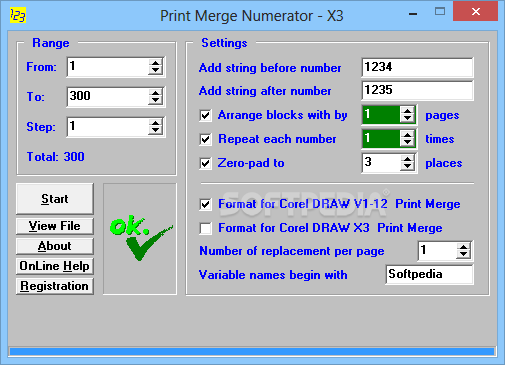Click the Start button
Image resolution: width=505 pixels, height=365 pixels.
55,199
